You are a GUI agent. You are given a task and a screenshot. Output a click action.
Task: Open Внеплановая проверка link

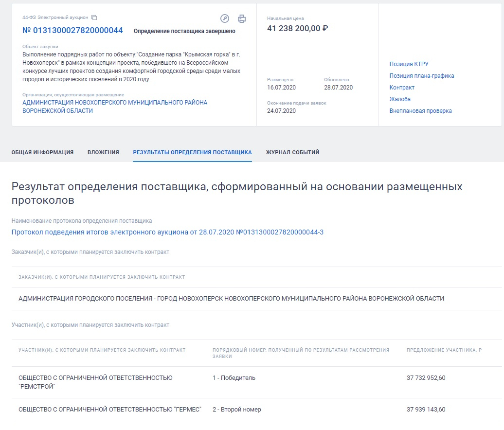(x=420, y=111)
